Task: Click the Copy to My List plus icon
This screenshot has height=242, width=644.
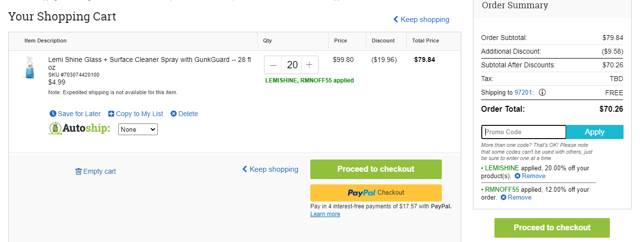Action: [x=111, y=114]
